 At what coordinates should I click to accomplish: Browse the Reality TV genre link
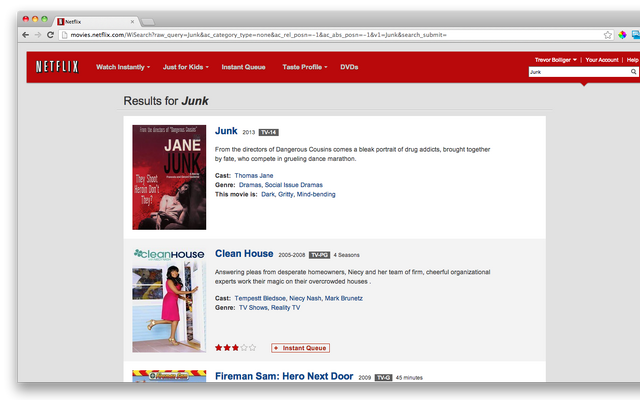pos(285,308)
